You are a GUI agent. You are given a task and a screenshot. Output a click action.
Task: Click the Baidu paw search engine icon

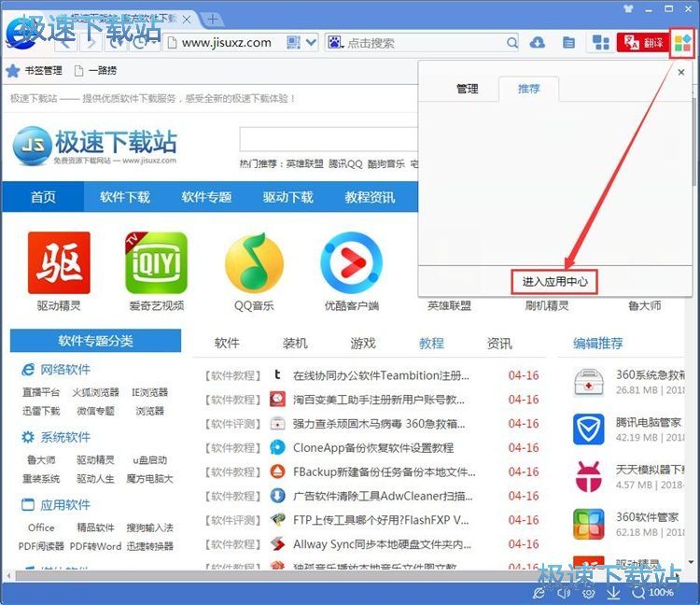pos(335,43)
